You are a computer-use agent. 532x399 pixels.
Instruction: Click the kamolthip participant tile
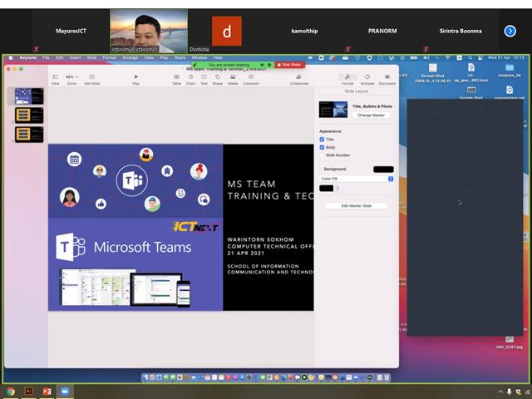pyautogui.click(x=304, y=31)
